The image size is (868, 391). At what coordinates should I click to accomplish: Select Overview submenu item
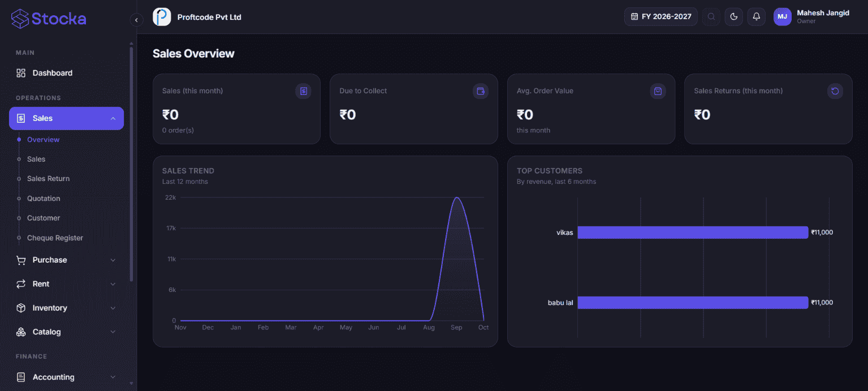point(43,140)
